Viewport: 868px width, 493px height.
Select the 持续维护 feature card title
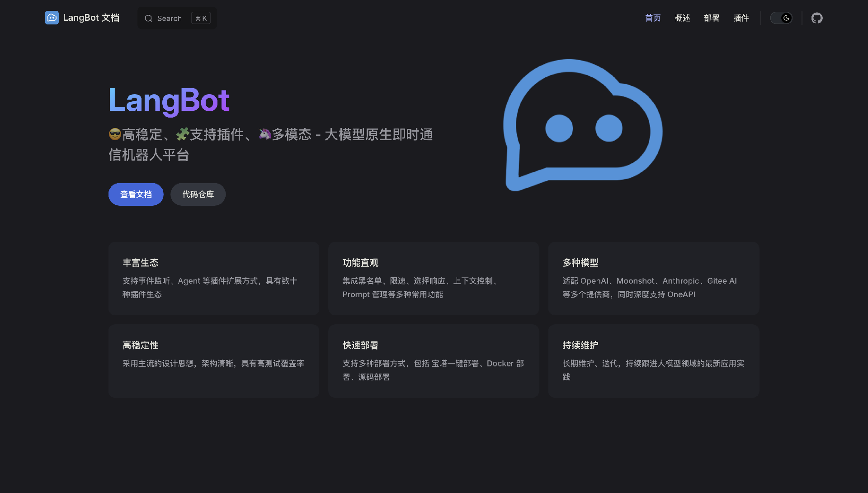(580, 346)
